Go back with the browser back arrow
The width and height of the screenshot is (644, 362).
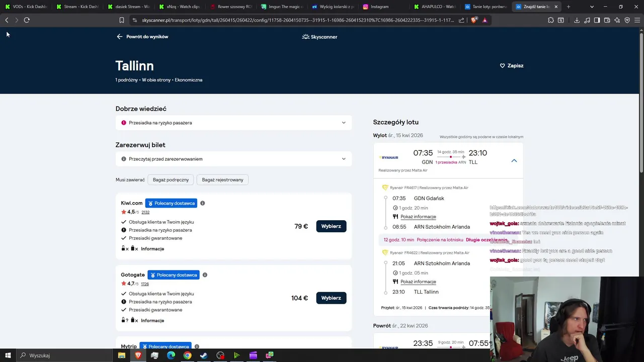coord(7,20)
